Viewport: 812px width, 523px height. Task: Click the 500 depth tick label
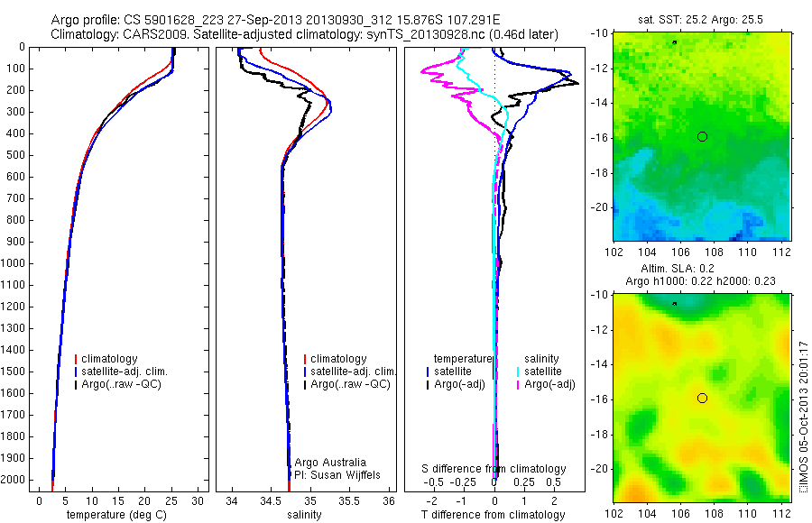[x=15, y=155]
